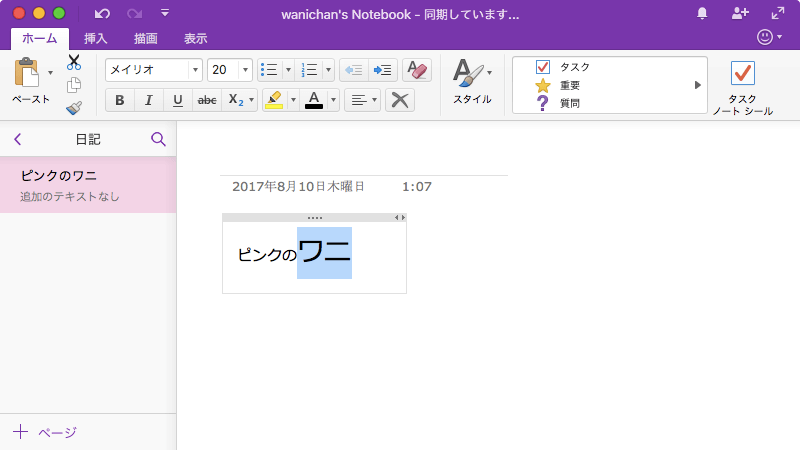Apply bulleted list formatting

click(x=269, y=70)
